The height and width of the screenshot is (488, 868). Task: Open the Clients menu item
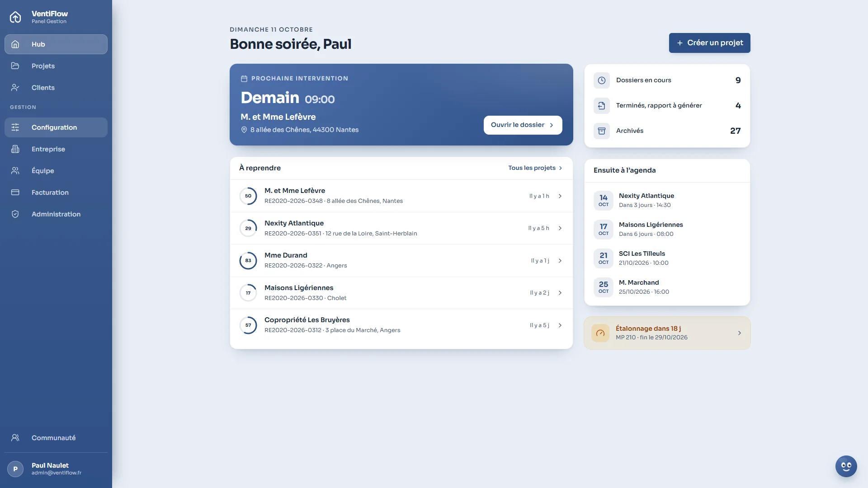pos(56,88)
